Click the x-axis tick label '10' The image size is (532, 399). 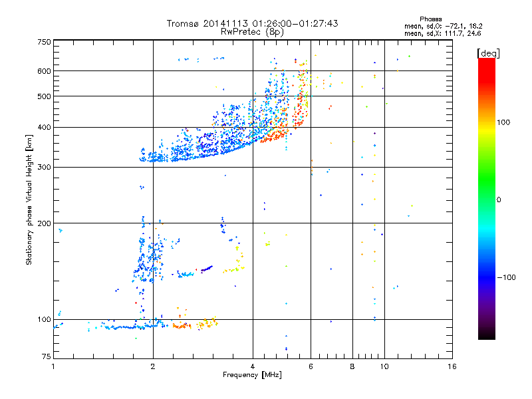click(384, 366)
